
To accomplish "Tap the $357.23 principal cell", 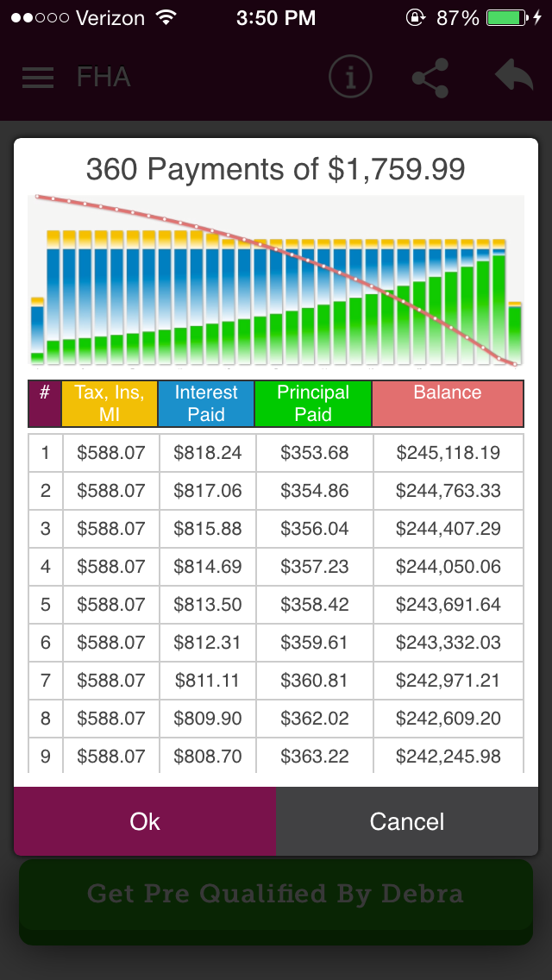I will (314, 567).
